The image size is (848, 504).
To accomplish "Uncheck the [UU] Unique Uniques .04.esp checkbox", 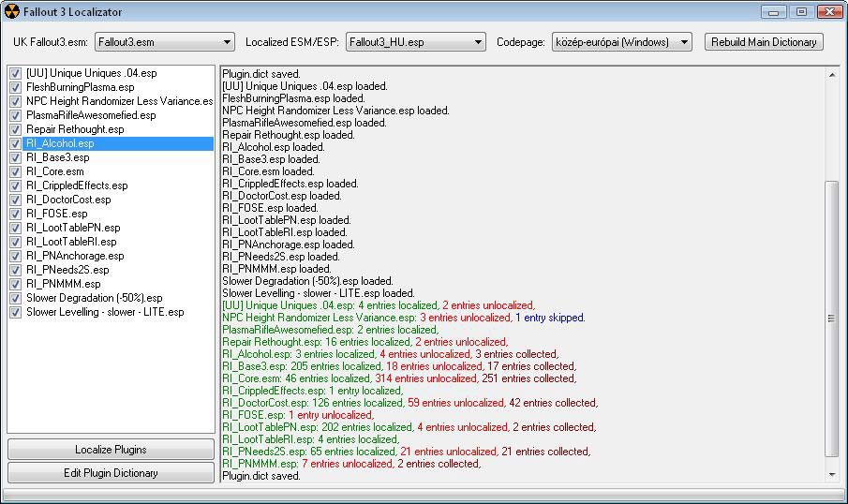I will tap(16, 73).
